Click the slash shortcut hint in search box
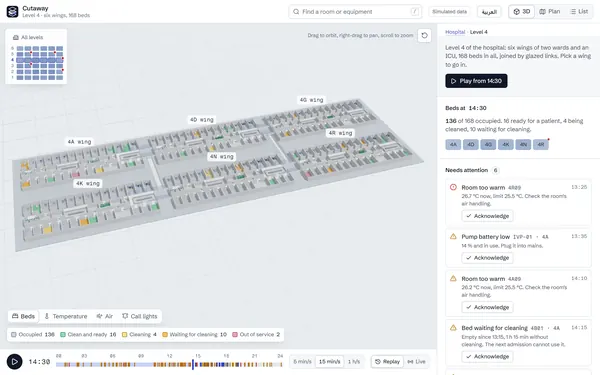Image resolution: width=600 pixels, height=375 pixels. [x=414, y=12]
